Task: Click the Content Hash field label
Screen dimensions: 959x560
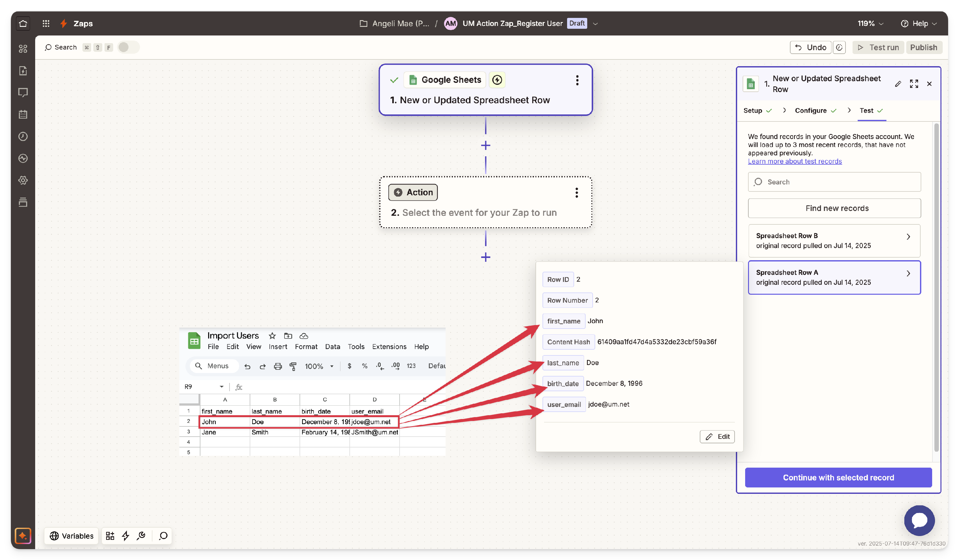Action: pyautogui.click(x=568, y=342)
